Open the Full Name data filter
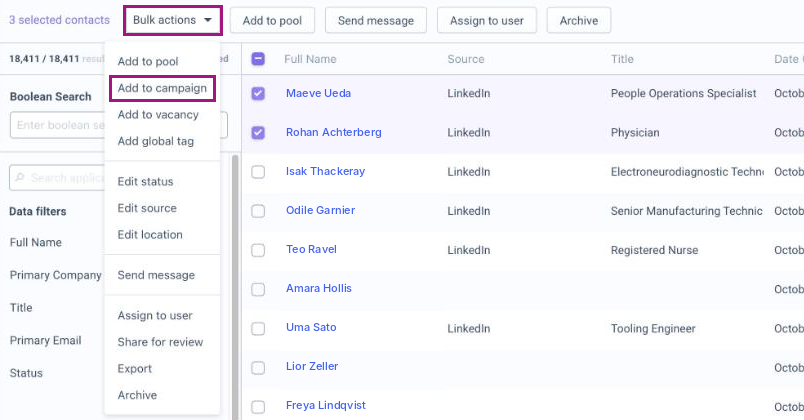 [35, 243]
